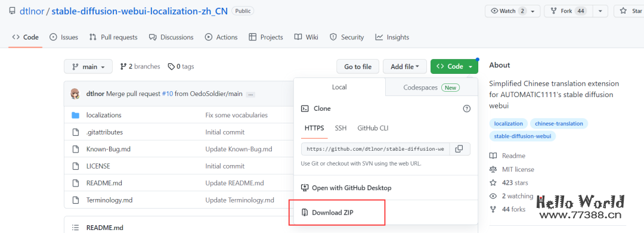Click the localization topic tag

click(509, 123)
